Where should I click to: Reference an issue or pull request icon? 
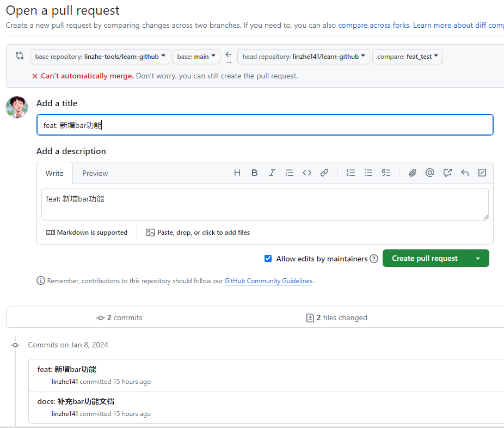pos(447,173)
